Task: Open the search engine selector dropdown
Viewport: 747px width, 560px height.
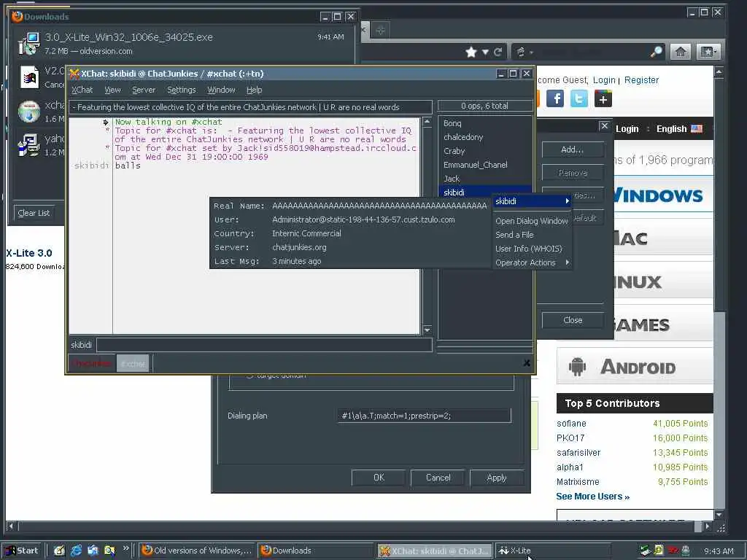Action: point(524,52)
